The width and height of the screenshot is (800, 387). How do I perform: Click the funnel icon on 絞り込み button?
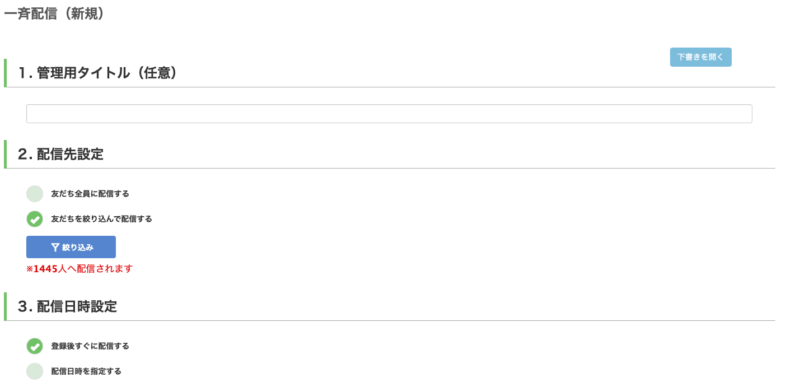pyautogui.click(x=55, y=247)
